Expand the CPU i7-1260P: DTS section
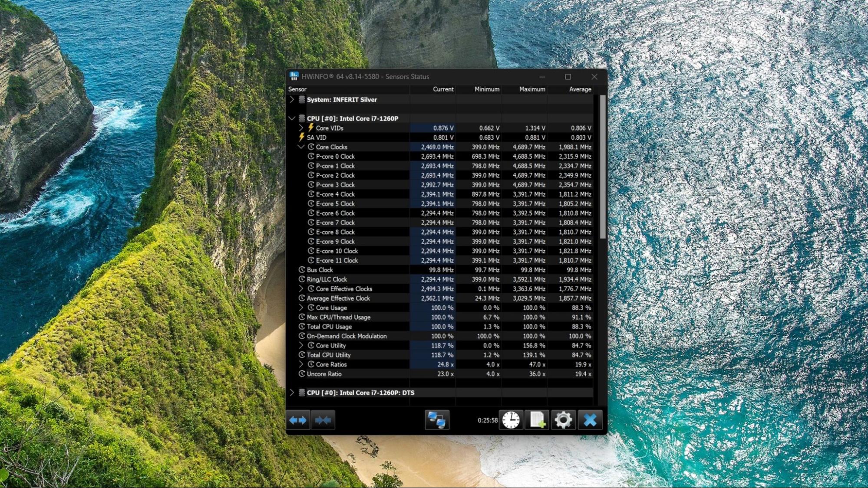Image resolution: width=868 pixels, height=488 pixels. click(x=292, y=393)
